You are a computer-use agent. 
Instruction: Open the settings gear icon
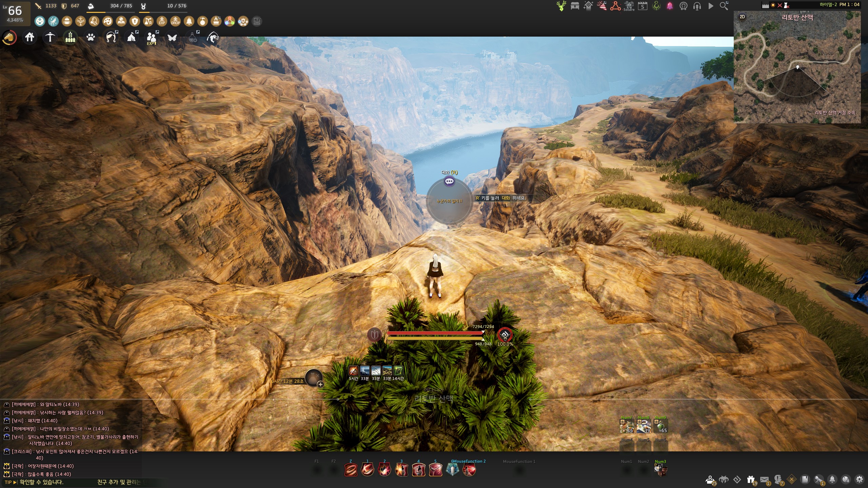(x=859, y=480)
